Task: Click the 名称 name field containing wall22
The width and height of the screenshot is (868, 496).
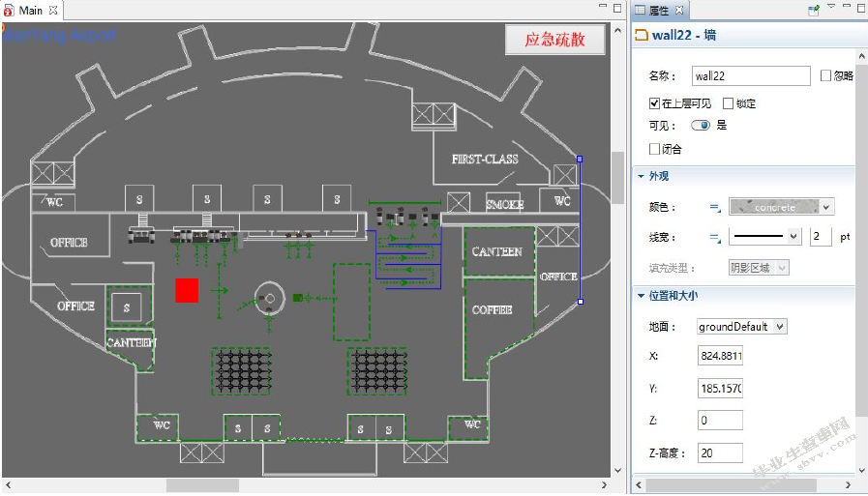Action: click(x=751, y=75)
